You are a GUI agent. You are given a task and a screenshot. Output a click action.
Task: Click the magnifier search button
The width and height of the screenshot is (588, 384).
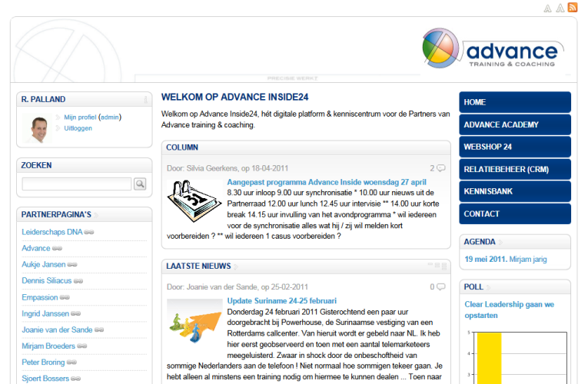pos(140,184)
